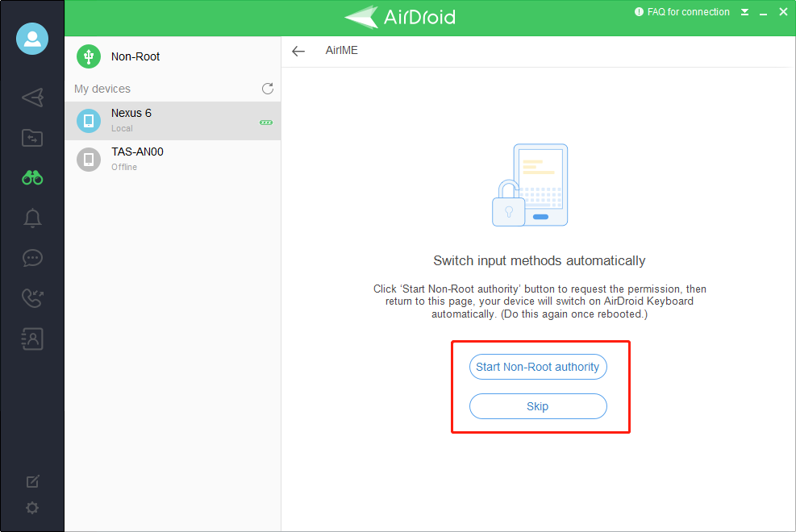Open the call logs phone icon
The width and height of the screenshot is (796, 532).
[32, 298]
